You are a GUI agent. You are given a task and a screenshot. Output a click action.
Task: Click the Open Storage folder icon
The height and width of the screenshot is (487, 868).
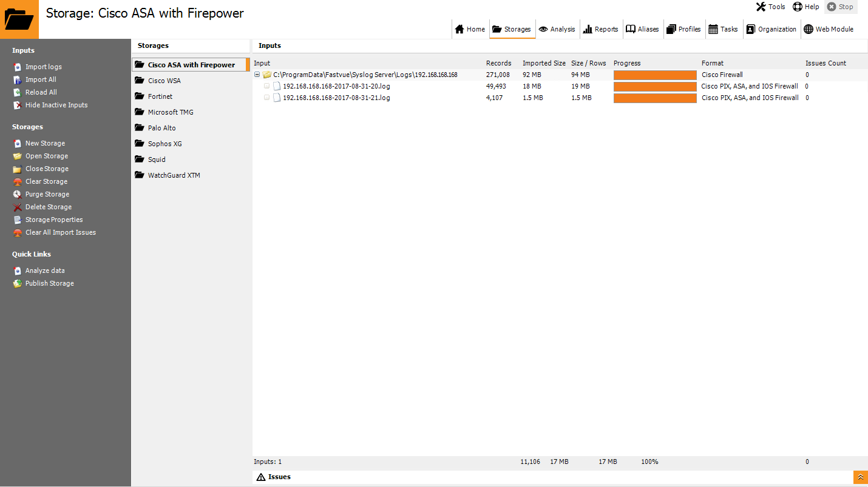pyautogui.click(x=18, y=156)
